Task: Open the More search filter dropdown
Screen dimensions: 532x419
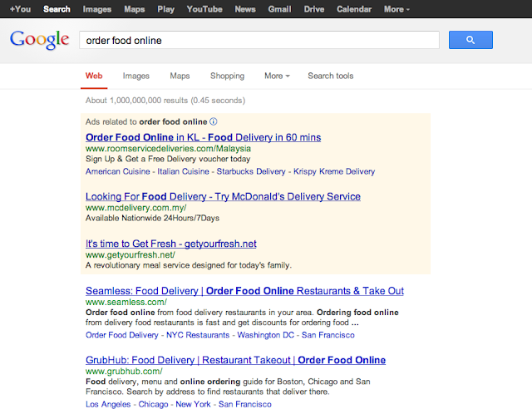Action: pyautogui.click(x=277, y=76)
